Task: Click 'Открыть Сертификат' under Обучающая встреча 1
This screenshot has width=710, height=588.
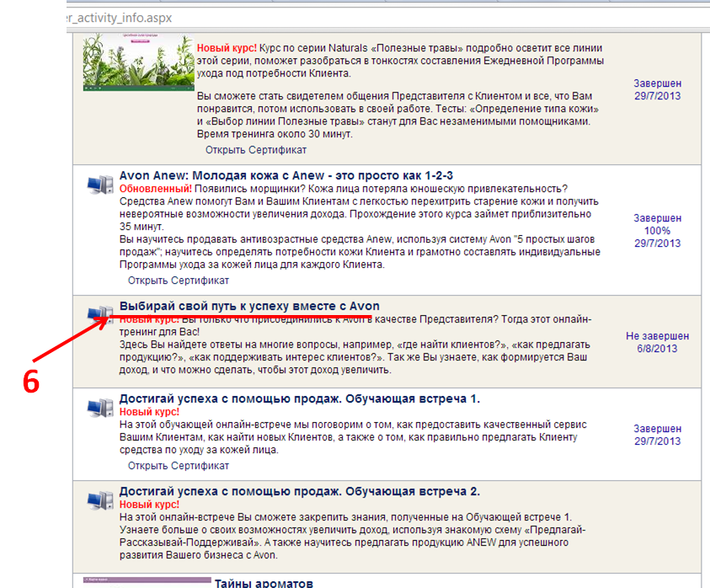Action: [x=179, y=466]
